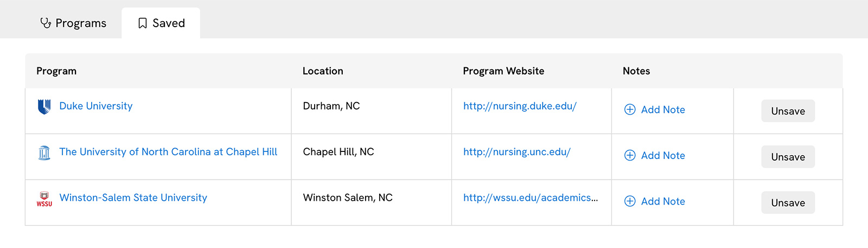Unsave the UNC Chapel Hill program
This screenshot has height=248, width=868.
tap(788, 157)
